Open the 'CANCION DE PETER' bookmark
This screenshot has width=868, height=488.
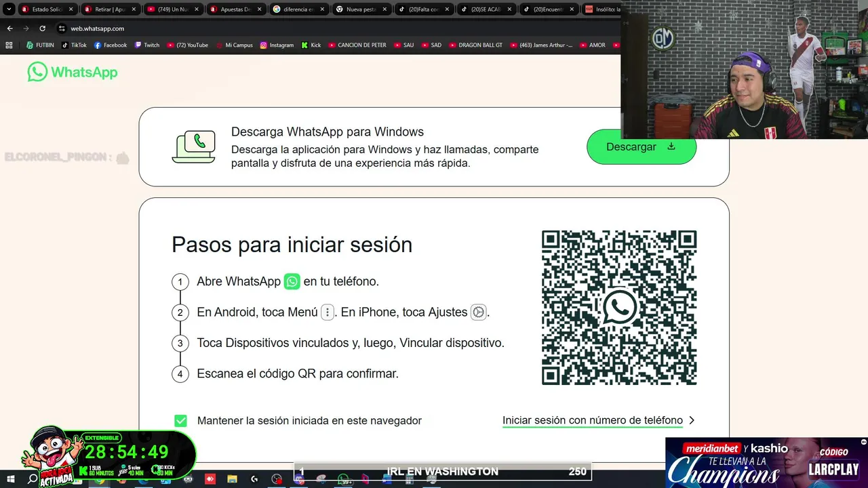(357, 45)
